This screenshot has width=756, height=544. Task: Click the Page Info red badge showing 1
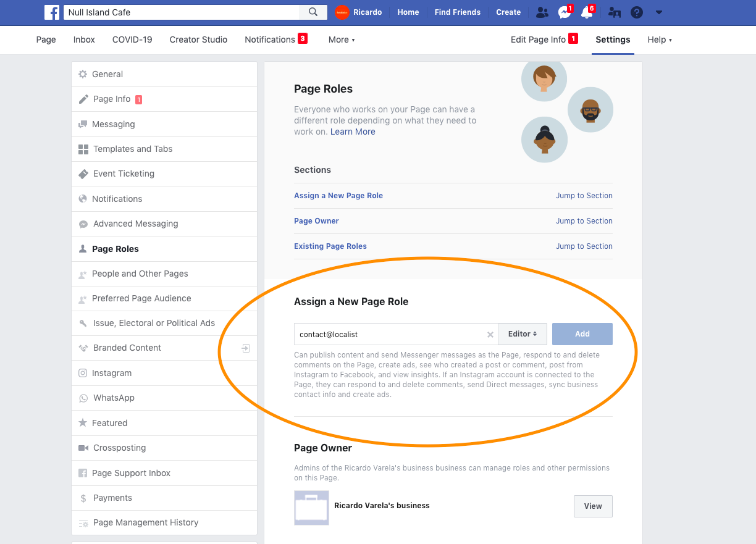139,99
